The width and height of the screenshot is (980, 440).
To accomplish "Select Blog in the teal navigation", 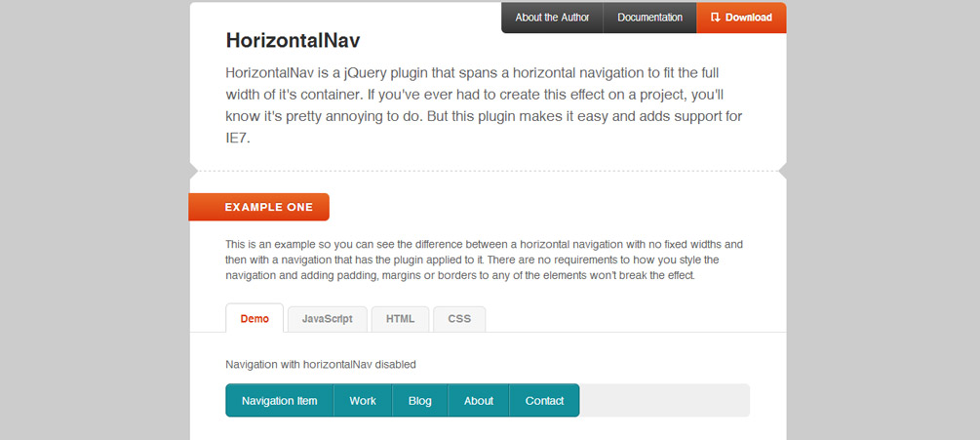I will tap(420, 401).
